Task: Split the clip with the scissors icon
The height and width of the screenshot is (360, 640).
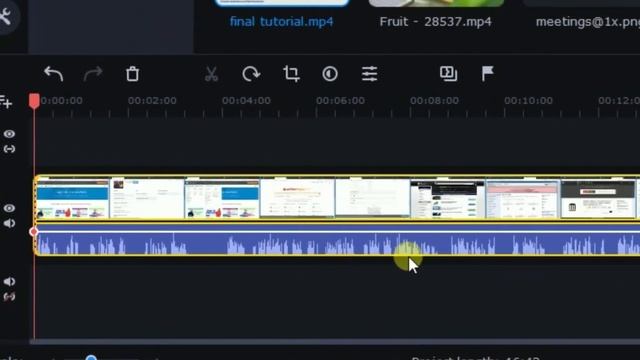Action: 211,74
